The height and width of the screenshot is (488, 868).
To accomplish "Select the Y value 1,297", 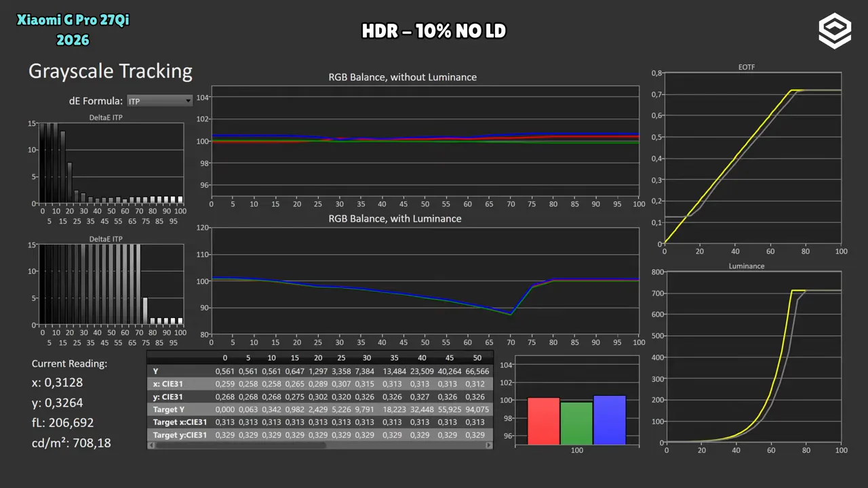I will coord(317,371).
